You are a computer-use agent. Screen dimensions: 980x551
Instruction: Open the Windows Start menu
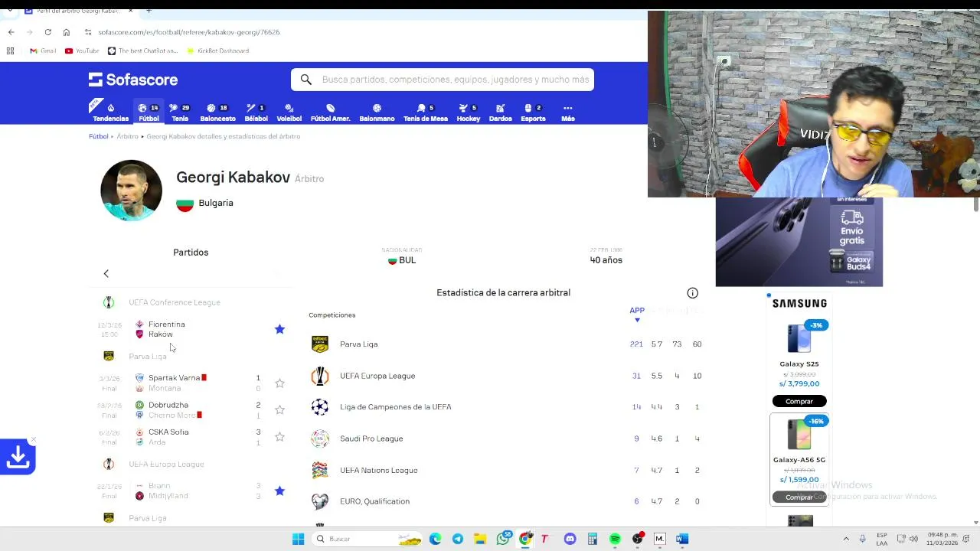pos(298,539)
